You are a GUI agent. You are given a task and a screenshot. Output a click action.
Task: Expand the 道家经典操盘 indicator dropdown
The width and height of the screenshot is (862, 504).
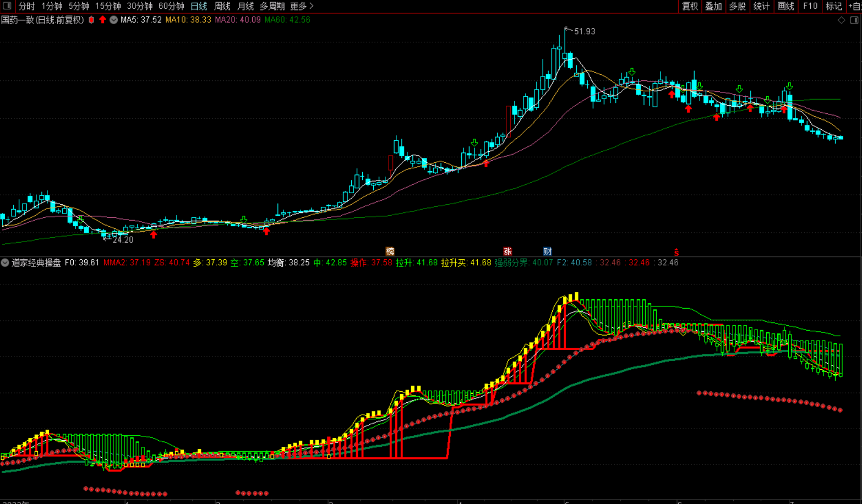[x=5, y=263]
